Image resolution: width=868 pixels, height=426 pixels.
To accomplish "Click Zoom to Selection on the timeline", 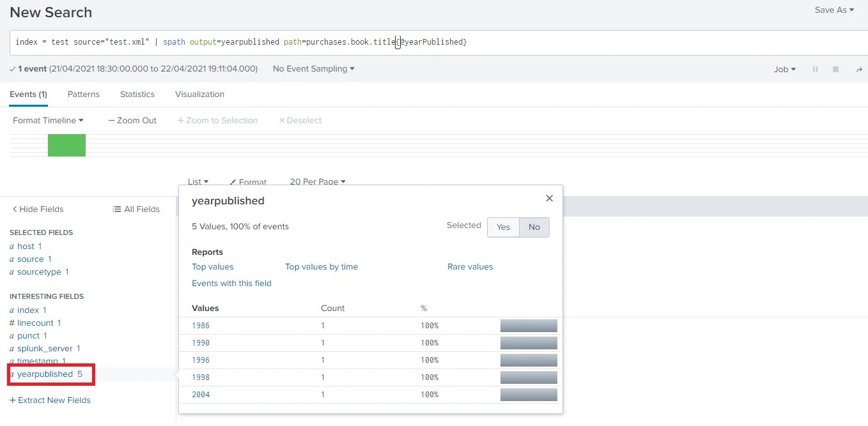I will [x=217, y=120].
